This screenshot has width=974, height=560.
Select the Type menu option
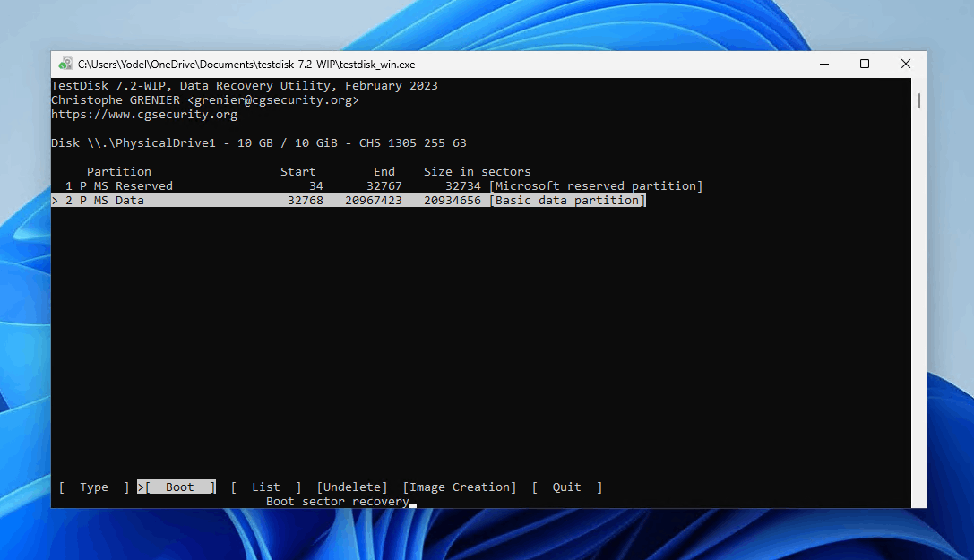94,487
